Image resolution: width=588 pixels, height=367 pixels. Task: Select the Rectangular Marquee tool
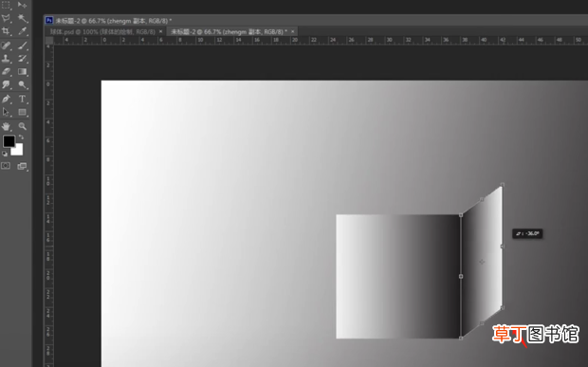(x=6, y=5)
